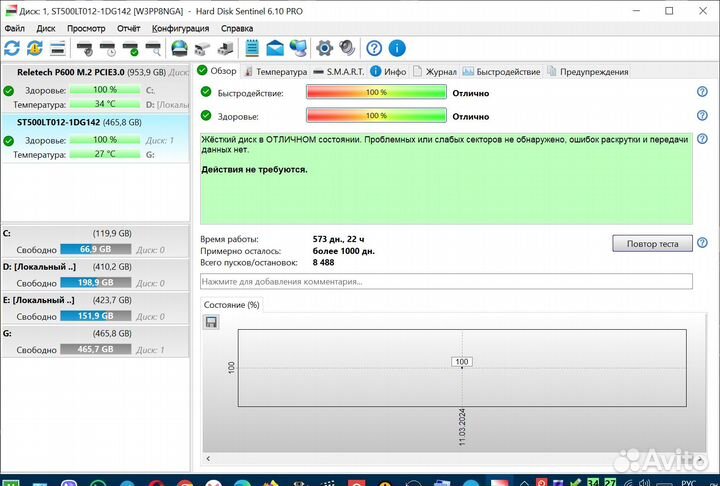720x486 pixels.
Task: Select the E: [Локальный ..] partition
Action: [95, 308]
